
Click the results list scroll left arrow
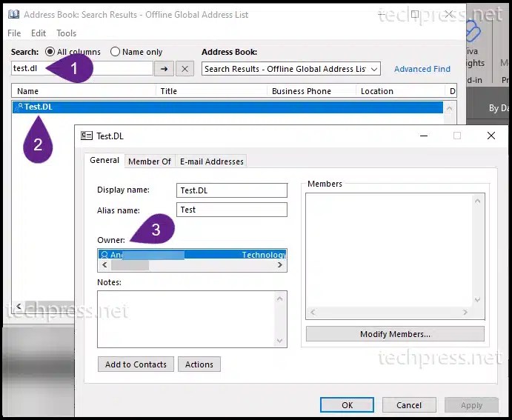pyautogui.click(x=19, y=306)
